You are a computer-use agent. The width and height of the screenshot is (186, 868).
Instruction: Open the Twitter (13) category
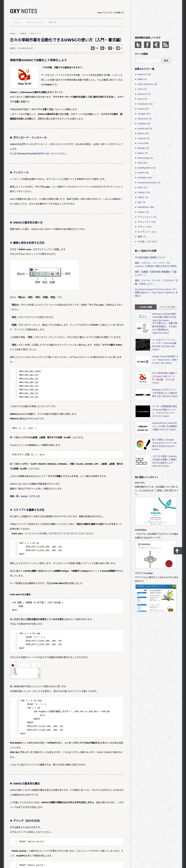point(144,192)
